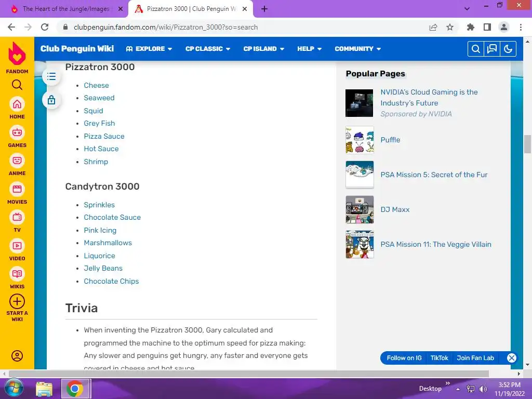
Task: Toggle Chrome side panel icon
Action: (x=487, y=27)
